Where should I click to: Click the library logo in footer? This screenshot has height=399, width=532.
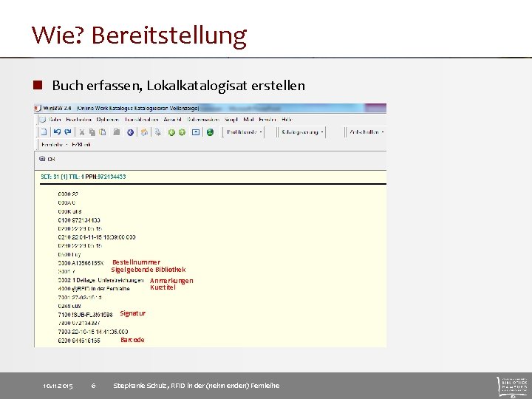click(512, 386)
